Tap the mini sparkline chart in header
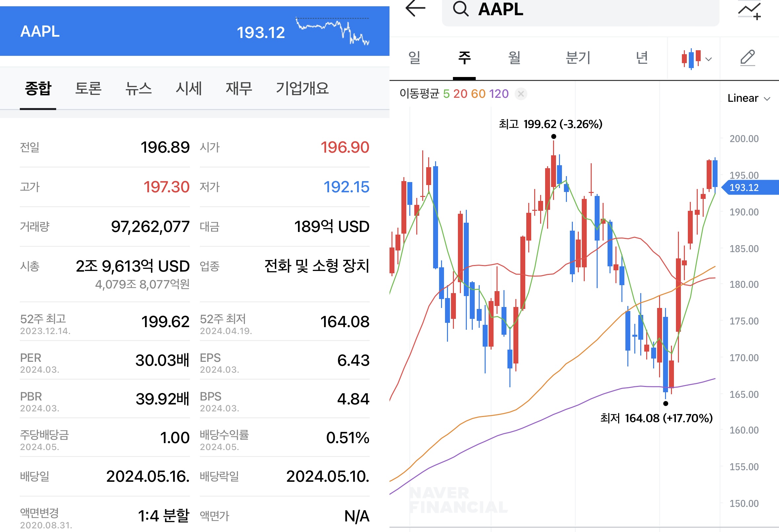Viewport: 779px width, 532px height. pos(332,31)
